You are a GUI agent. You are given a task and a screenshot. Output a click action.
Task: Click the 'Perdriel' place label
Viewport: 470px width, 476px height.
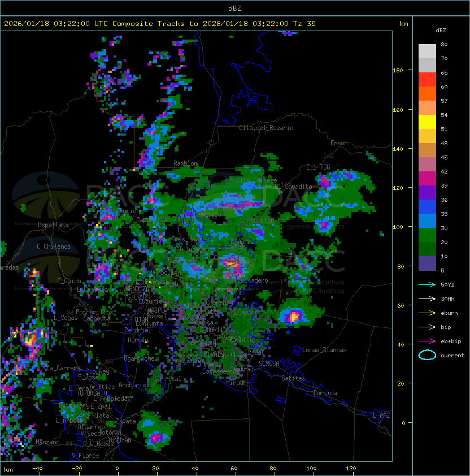pos(138,330)
